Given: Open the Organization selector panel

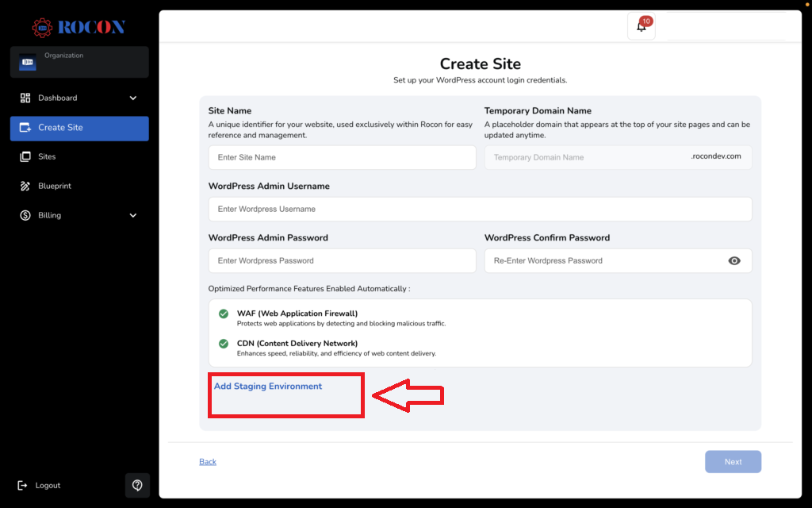Looking at the screenshot, I should pos(79,62).
